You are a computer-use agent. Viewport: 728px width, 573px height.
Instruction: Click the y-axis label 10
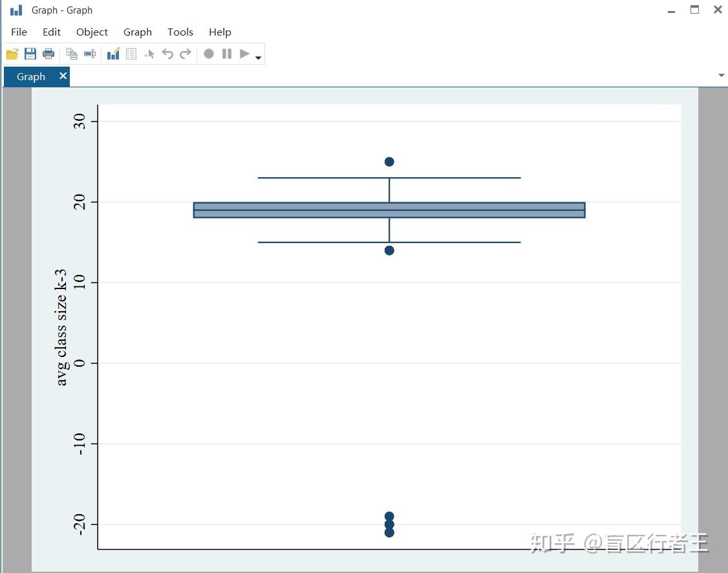pos(80,282)
